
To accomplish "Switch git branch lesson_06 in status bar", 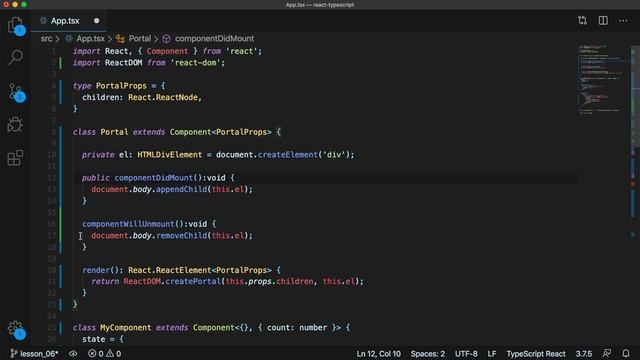I will pos(34,353).
